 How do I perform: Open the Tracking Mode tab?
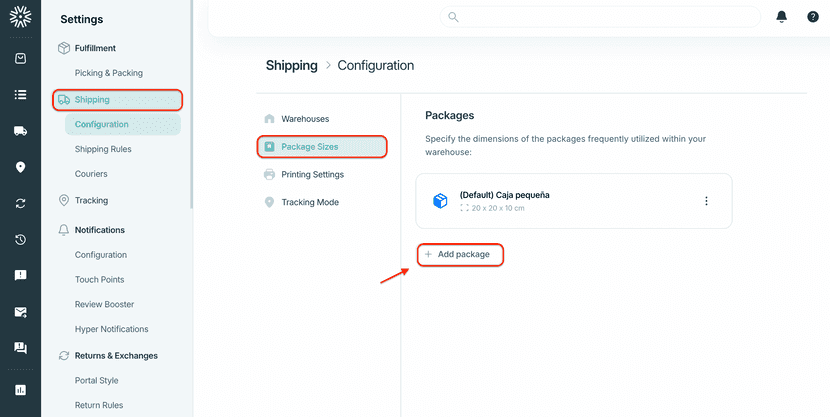pos(309,202)
